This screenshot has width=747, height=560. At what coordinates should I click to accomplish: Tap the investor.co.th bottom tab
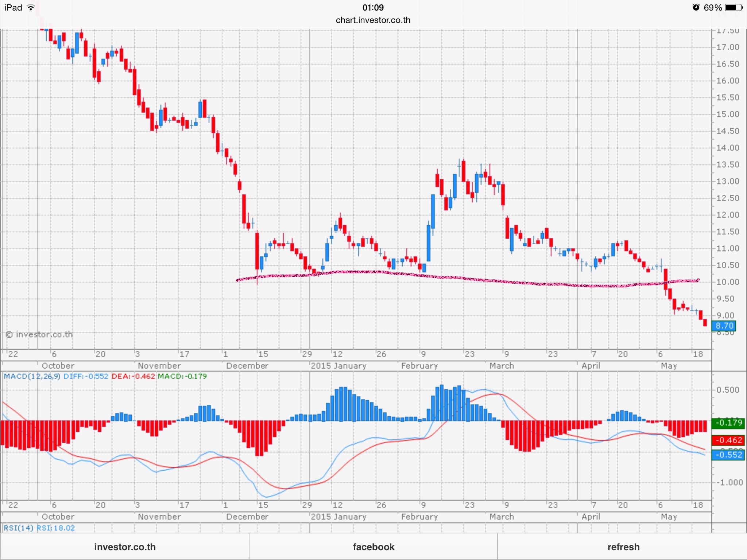pos(125,547)
